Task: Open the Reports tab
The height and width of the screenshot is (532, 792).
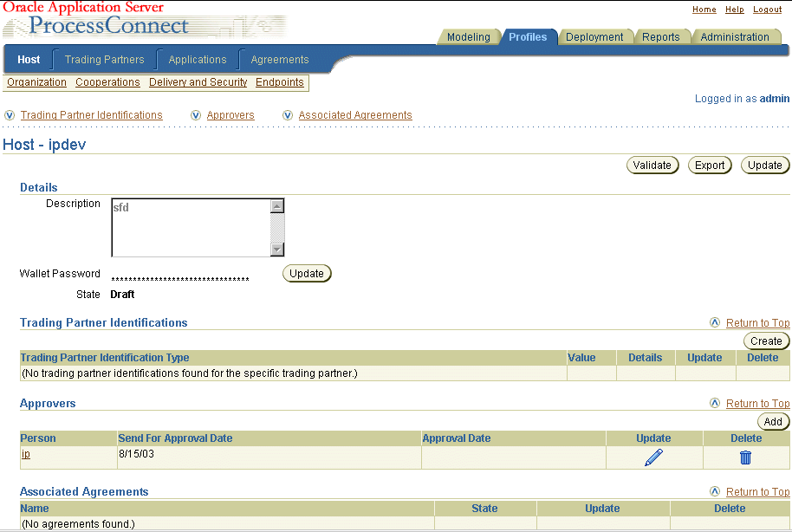Action: pyautogui.click(x=660, y=37)
